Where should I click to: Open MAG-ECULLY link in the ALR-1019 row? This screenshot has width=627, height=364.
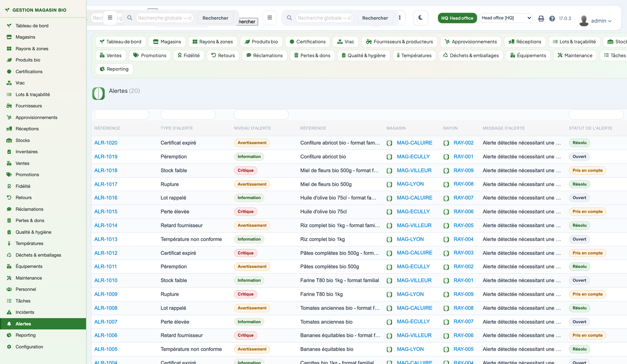(x=414, y=156)
